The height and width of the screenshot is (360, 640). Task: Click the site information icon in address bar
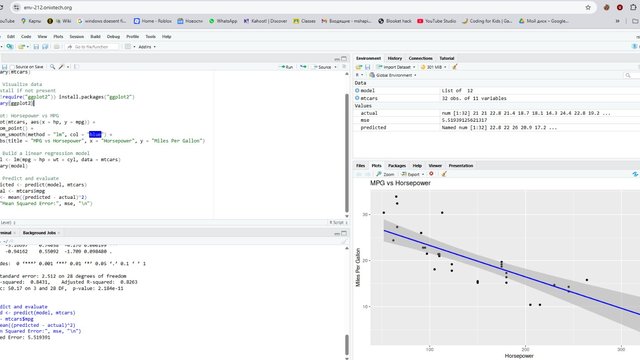click(x=16, y=7)
